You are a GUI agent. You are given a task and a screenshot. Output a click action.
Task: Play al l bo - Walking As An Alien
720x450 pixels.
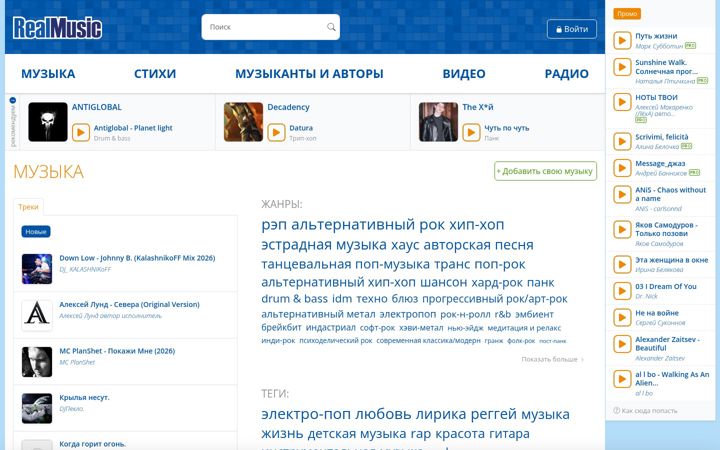[622, 379]
